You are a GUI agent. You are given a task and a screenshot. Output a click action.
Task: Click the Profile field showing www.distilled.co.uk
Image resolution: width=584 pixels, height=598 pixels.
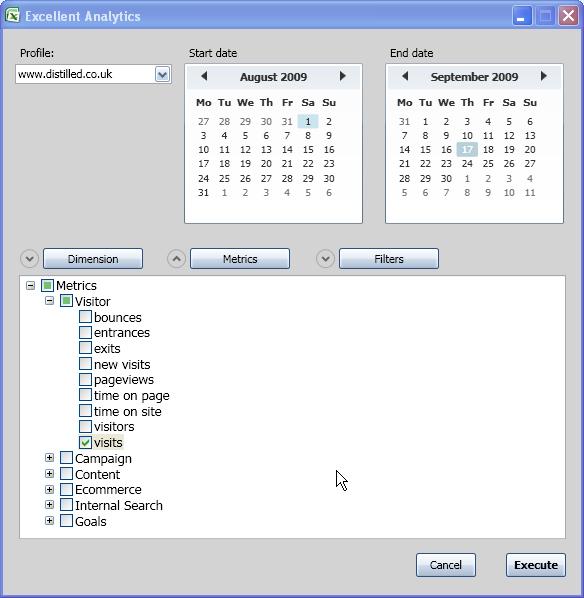93,74
